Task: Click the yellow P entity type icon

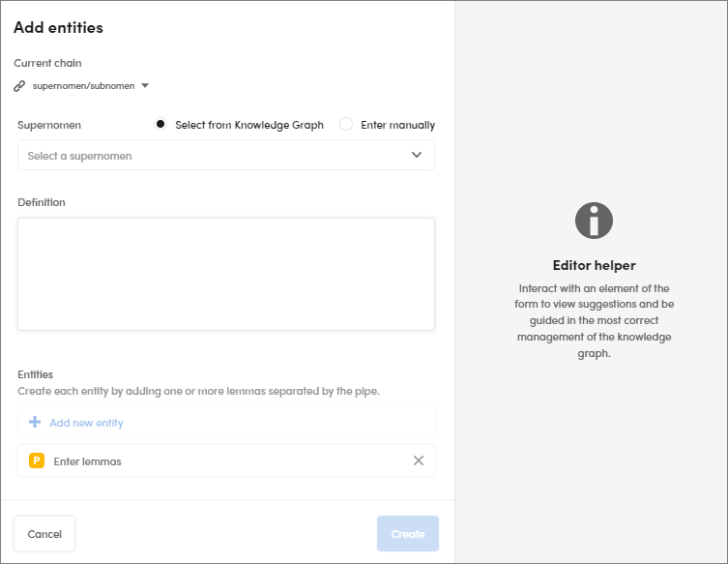Action: [x=37, y=461]
